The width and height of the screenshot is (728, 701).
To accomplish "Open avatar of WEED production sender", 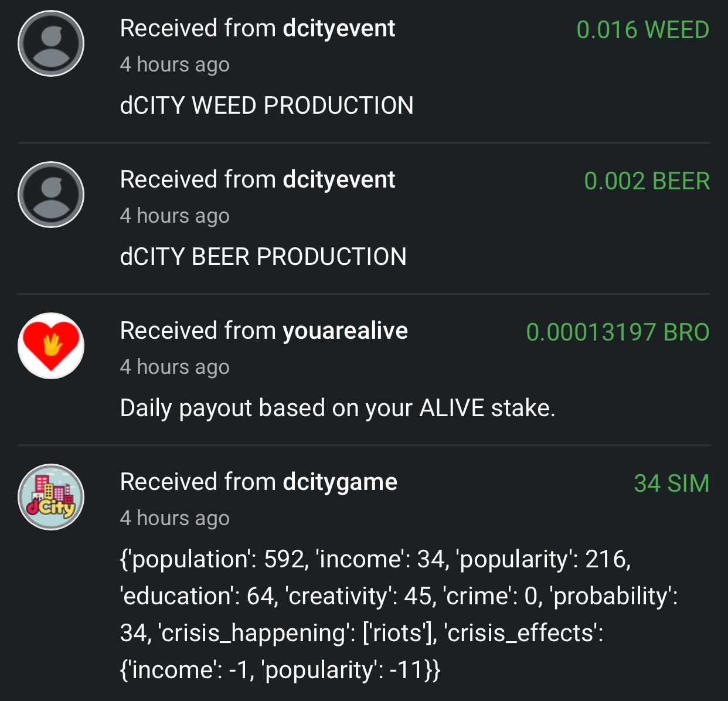I will [x=51, y=43].
